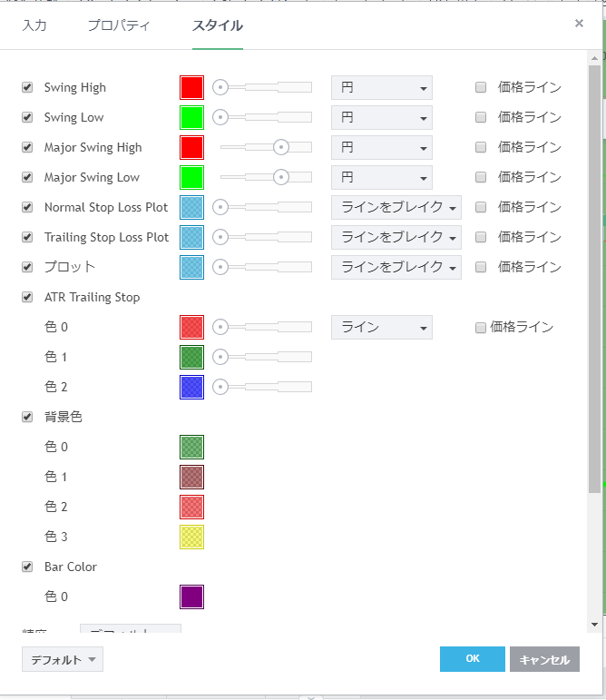606x700 pixels.
Task: Enable 価格ライン for Major Swing High
Action: click(x=481, y=147)
